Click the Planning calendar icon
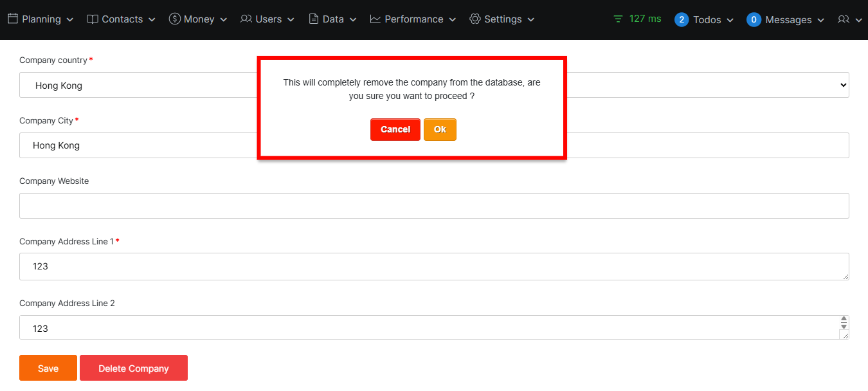The height and width of the screenshot is (391, 868). (13, 19)
